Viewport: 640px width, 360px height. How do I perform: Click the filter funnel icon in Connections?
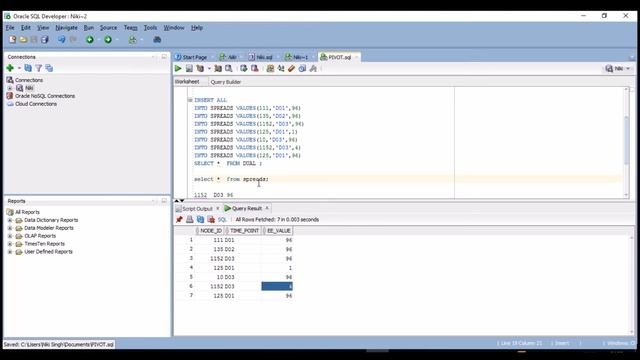[x=38, y=68]
